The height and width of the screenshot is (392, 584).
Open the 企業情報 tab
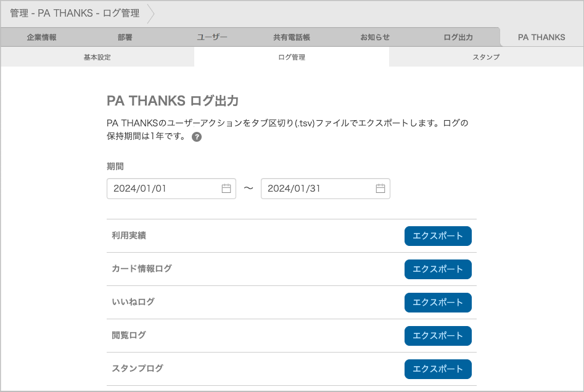click(x=41, y=37)
